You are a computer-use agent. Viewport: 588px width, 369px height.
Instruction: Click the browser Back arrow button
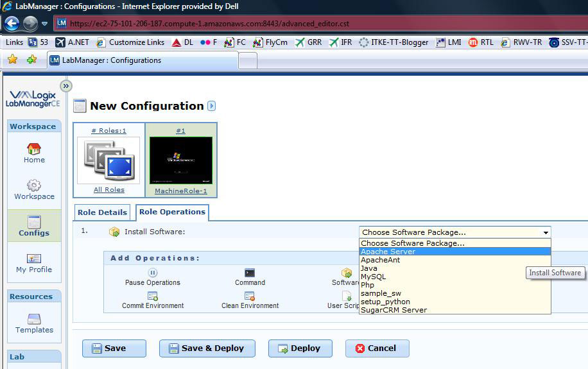pos(12,24)
